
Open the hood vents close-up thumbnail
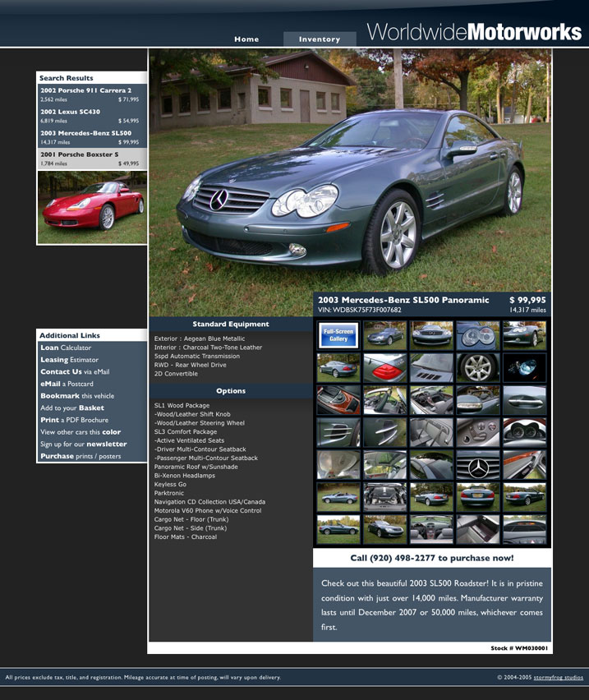[431, 368]
